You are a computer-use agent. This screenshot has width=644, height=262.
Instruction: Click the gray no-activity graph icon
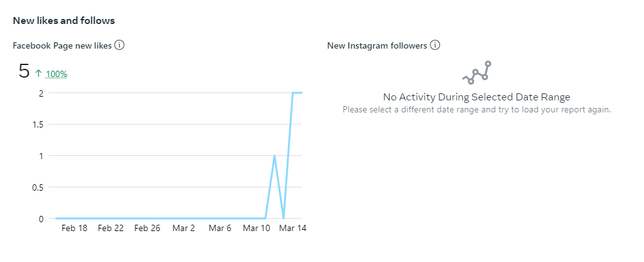[477, 73]
